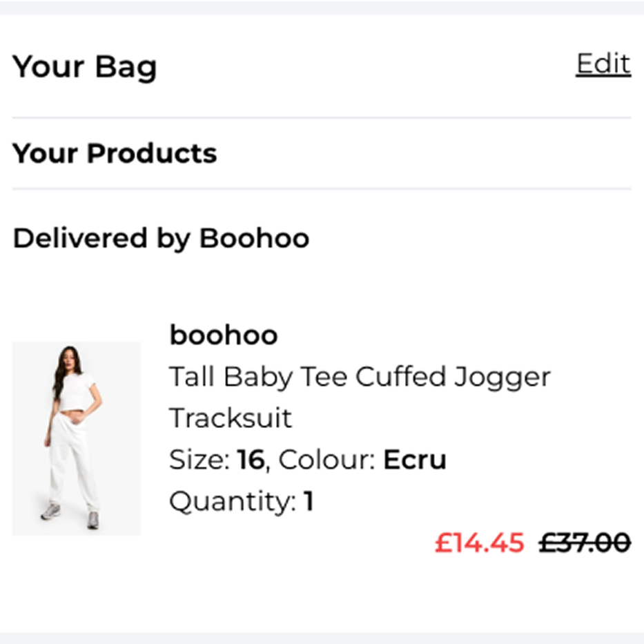Screen dimensions: 644x644
Task: Click the Delivered by Boohoo label
Action: tap(161, 238)
